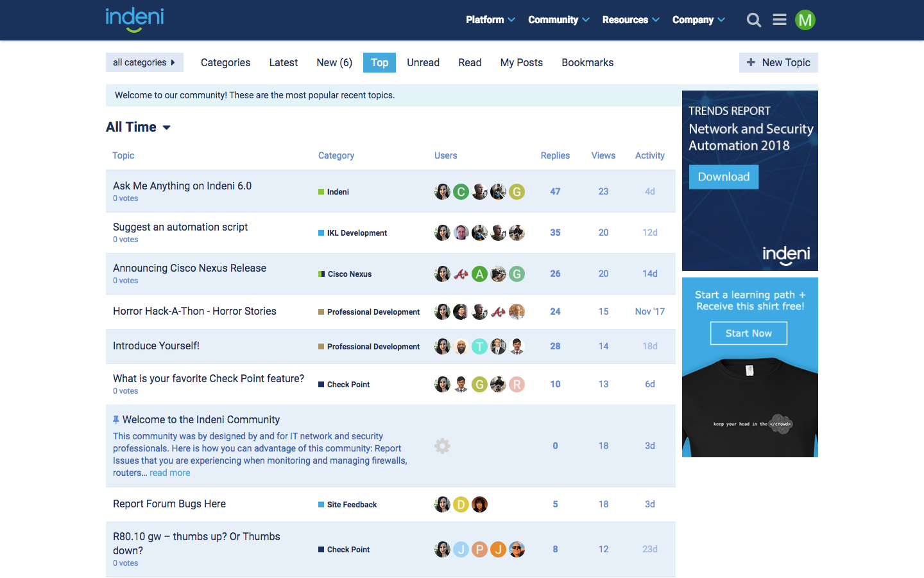
Task: Open R80.10 gw thumbs up topic
Action: click(x=196, y=543)
